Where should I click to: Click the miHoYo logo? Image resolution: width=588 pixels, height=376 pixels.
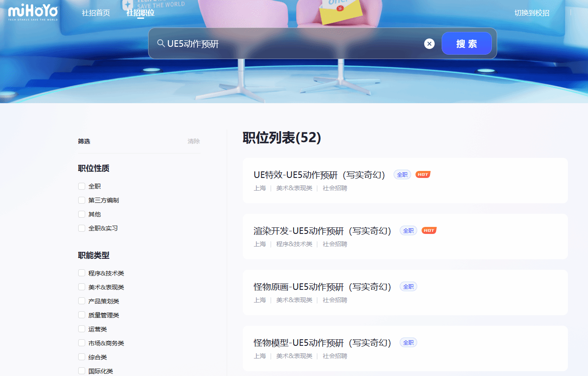pos(33,12)
